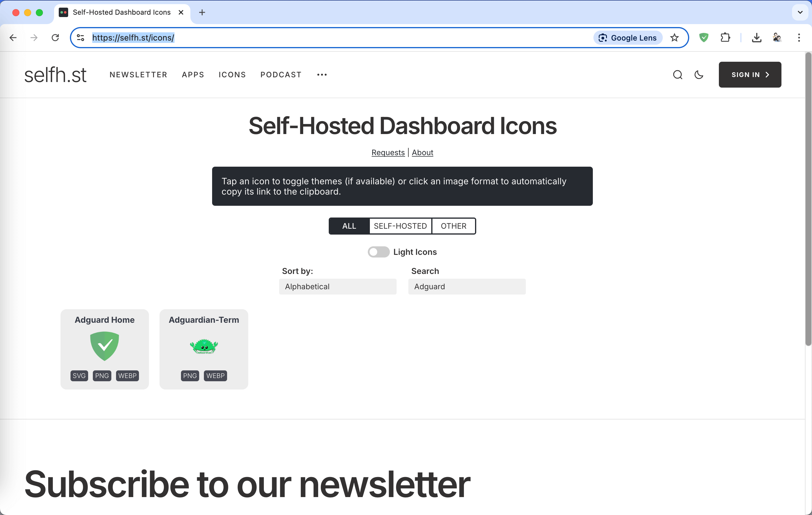Click the Adguardian-Term monster icon

(203, 345)
